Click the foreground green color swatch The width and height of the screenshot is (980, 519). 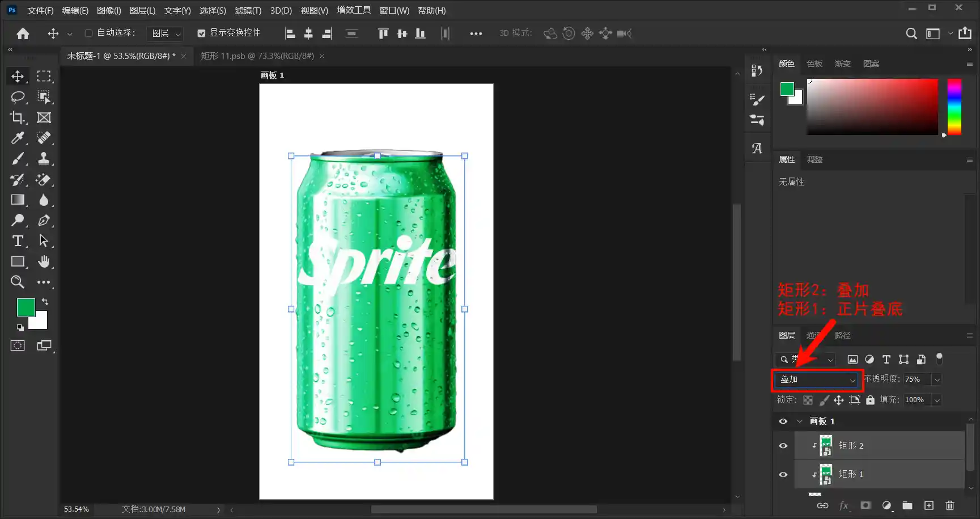[x=26, y=307]
